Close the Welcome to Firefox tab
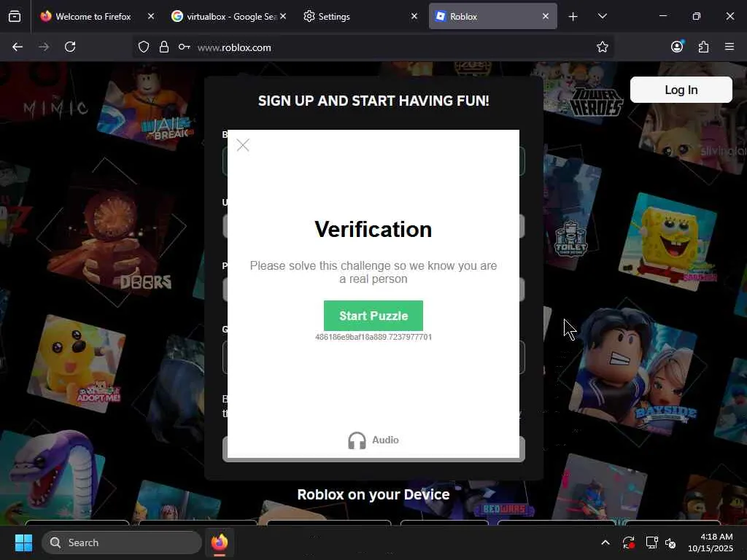This screenshot has height=560, width=747. coord(150,16)
